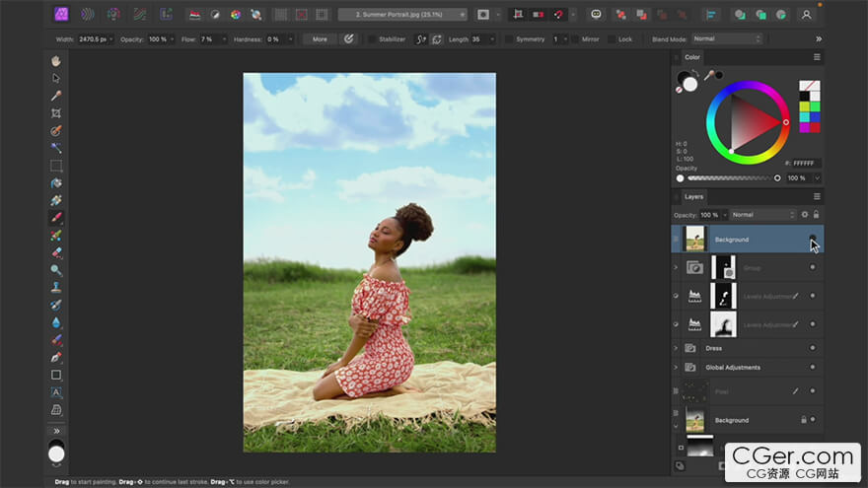This screenshot has width=868, height=488.
Task: Select the Rectangle shape tool
Action: (x=56, y=375)
